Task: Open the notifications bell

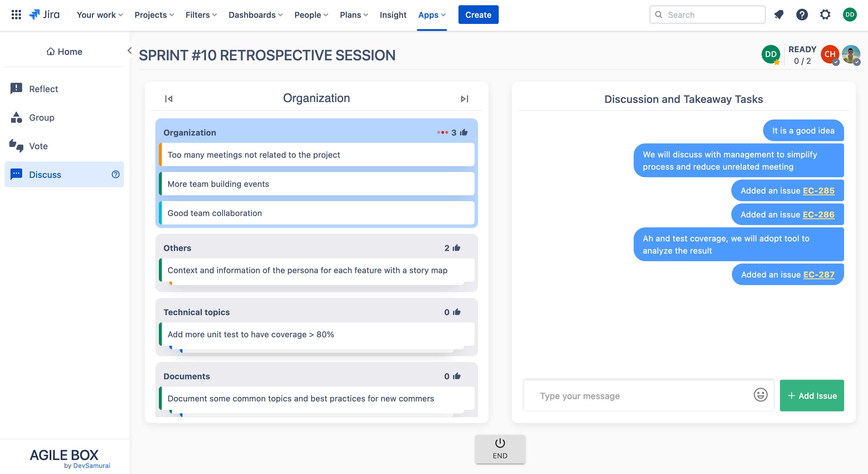Action: pyautogui.click(x=779, y=15)
